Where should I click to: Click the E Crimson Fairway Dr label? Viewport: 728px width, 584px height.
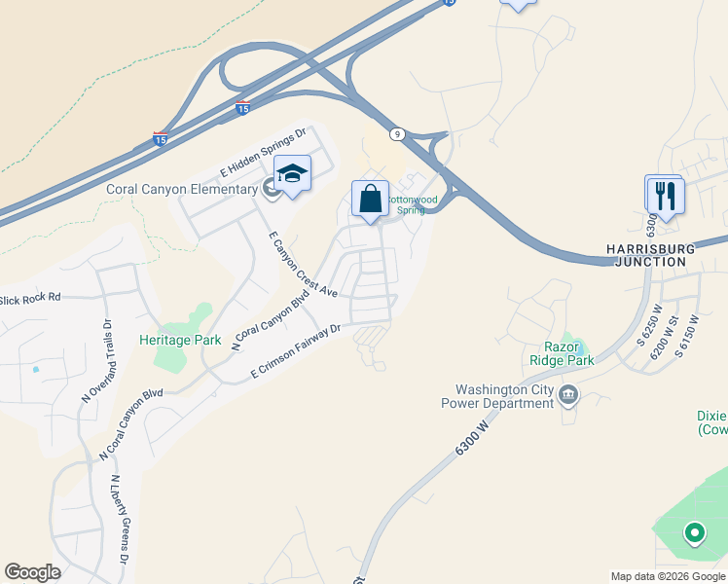pyautogui.click(x=295, y=351)
